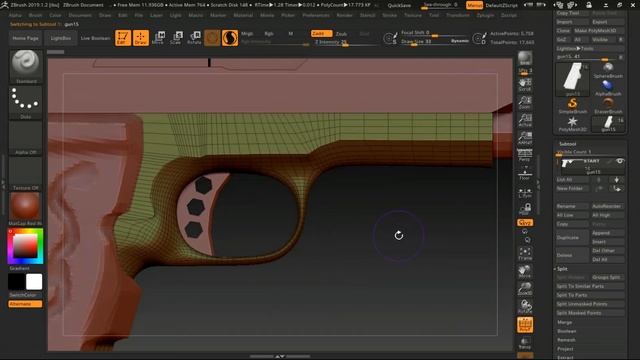Open the Texture Off picker
640x360 pixels.
26,174
